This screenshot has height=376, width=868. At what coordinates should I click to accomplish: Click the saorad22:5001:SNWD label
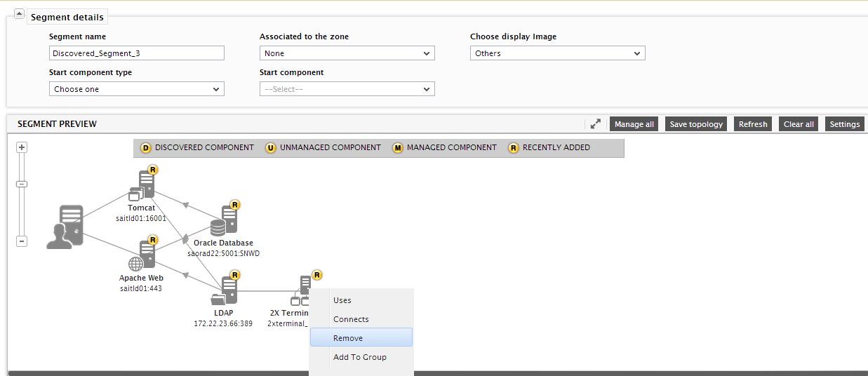[223, 253]
